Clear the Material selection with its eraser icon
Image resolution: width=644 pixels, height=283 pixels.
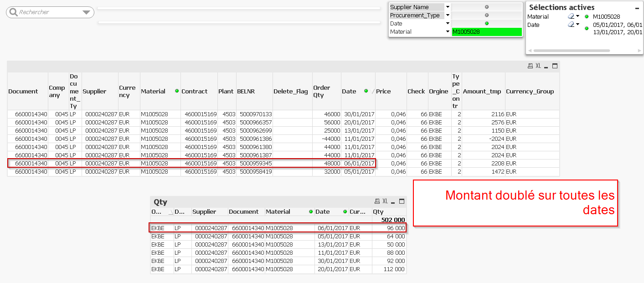(571, 16)
